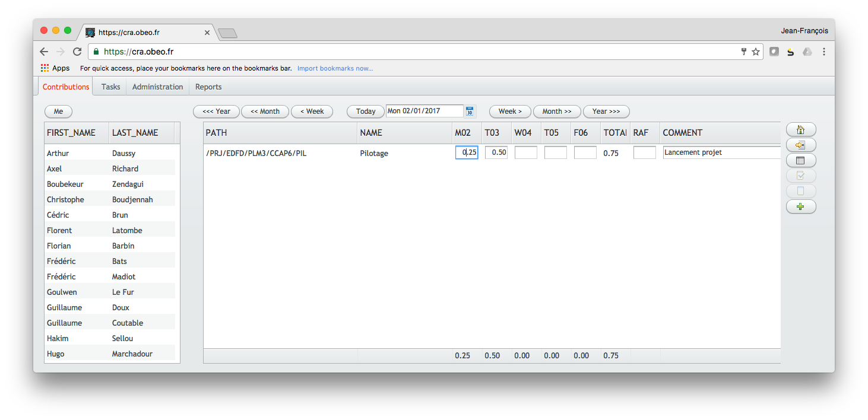Open the Administration tab

click(157, 87)
